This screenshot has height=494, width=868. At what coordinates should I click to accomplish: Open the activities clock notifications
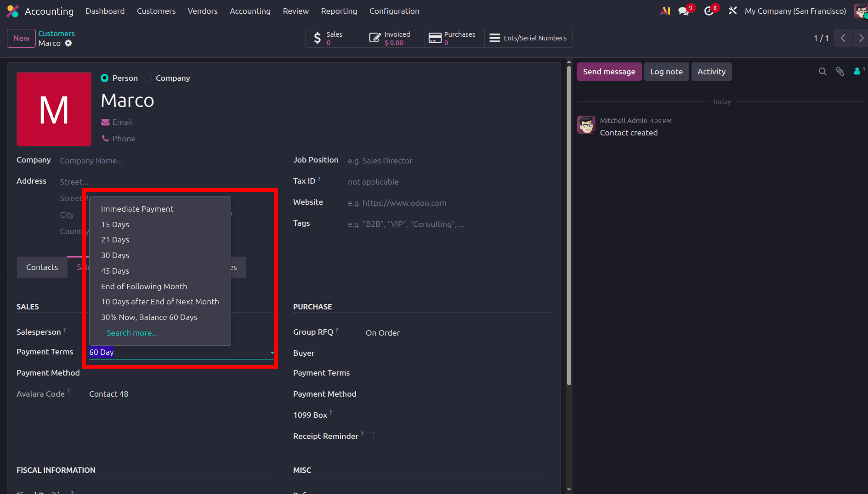709,11
